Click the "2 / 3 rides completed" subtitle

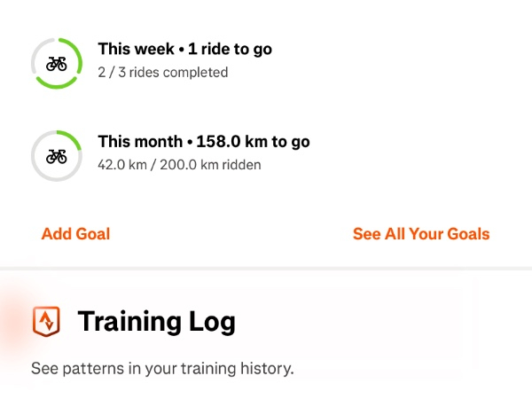tap(163, 73)
